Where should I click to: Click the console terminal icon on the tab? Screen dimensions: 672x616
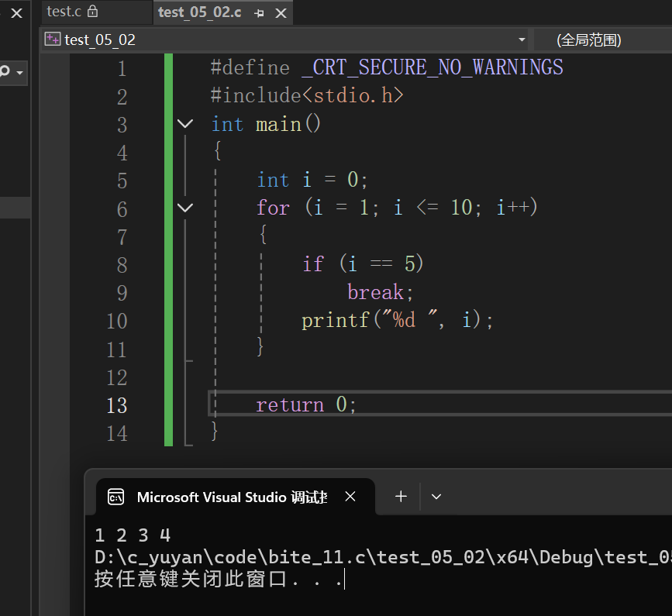click(115, 497)
